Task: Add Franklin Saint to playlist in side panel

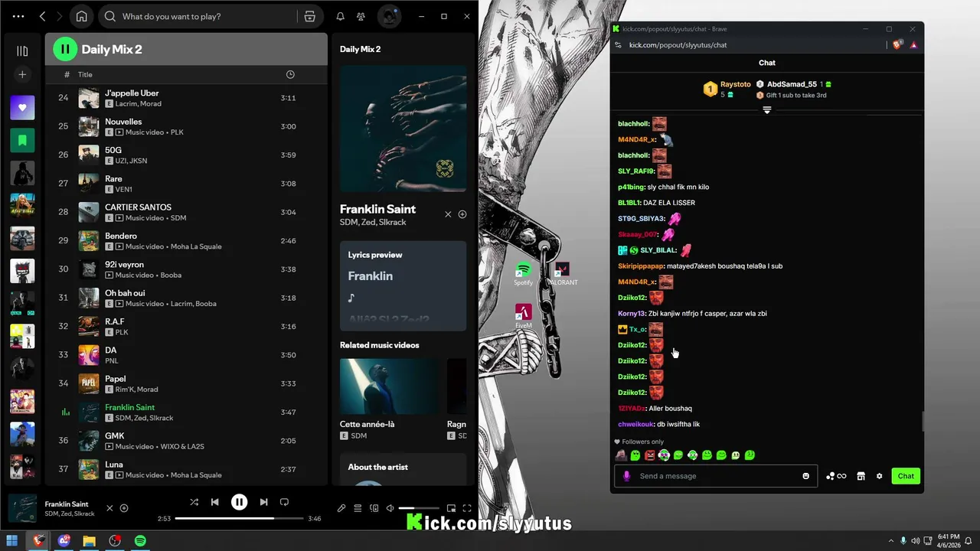Action: point(462,214)
